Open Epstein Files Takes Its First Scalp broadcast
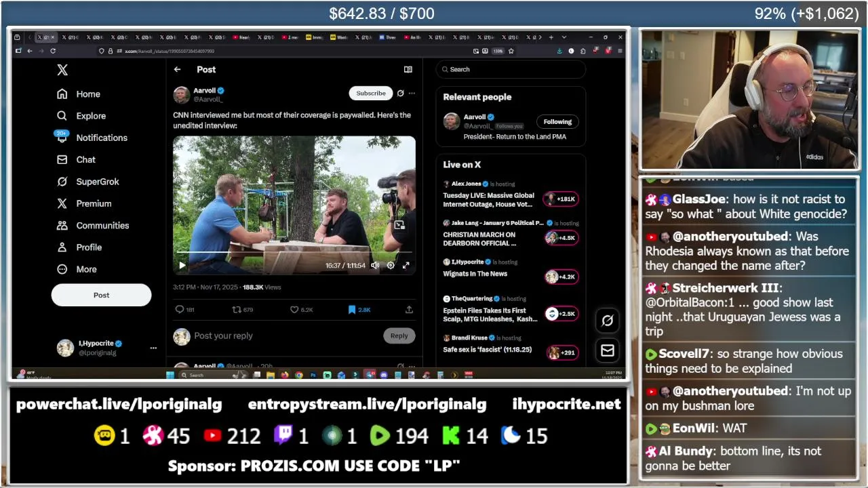 [x=490, y=314]
